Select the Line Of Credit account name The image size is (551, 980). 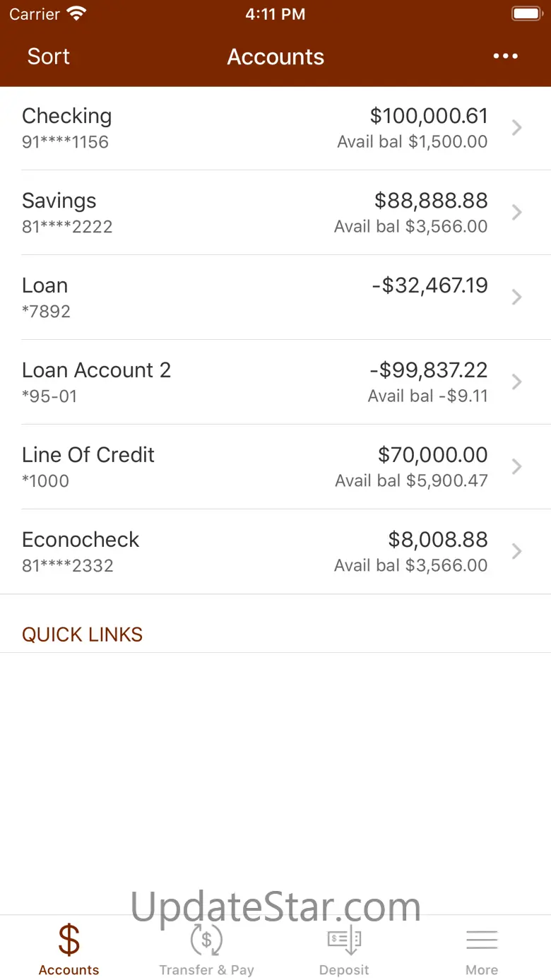point(88,455)
